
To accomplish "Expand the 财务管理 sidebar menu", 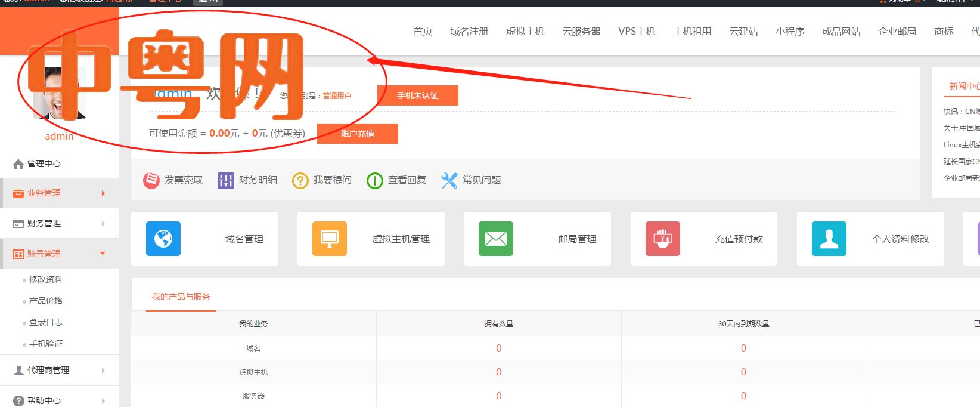I will coord(59,224).
